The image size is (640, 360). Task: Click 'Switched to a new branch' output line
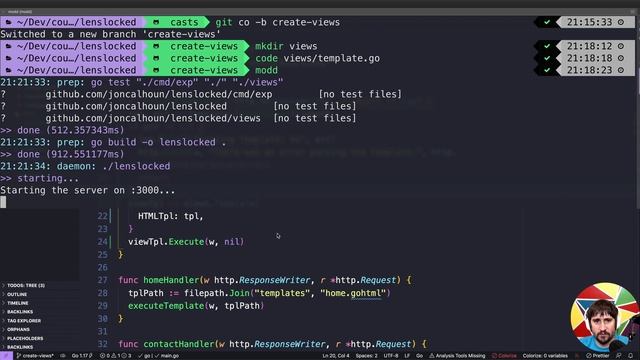coord(110,34)
